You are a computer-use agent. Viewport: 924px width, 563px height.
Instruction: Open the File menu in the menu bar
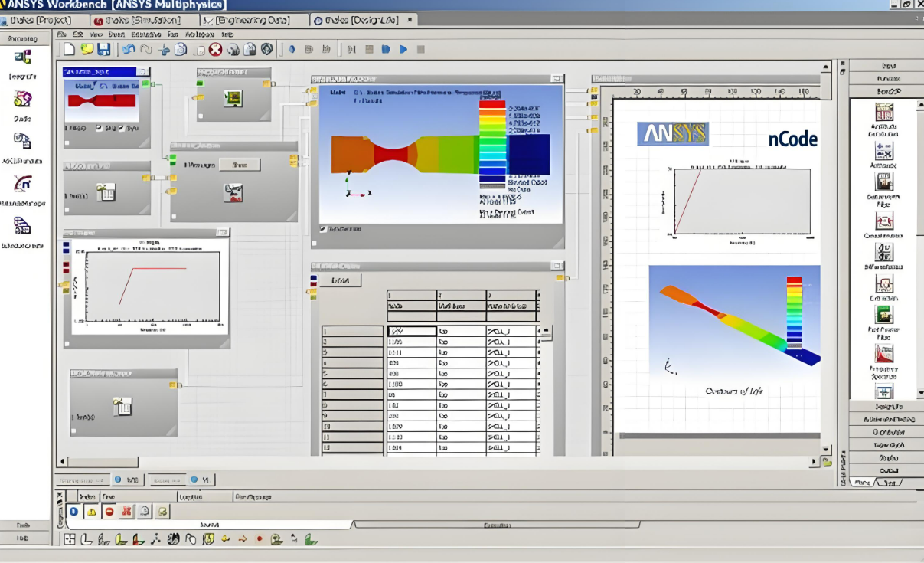pos(61,34)
